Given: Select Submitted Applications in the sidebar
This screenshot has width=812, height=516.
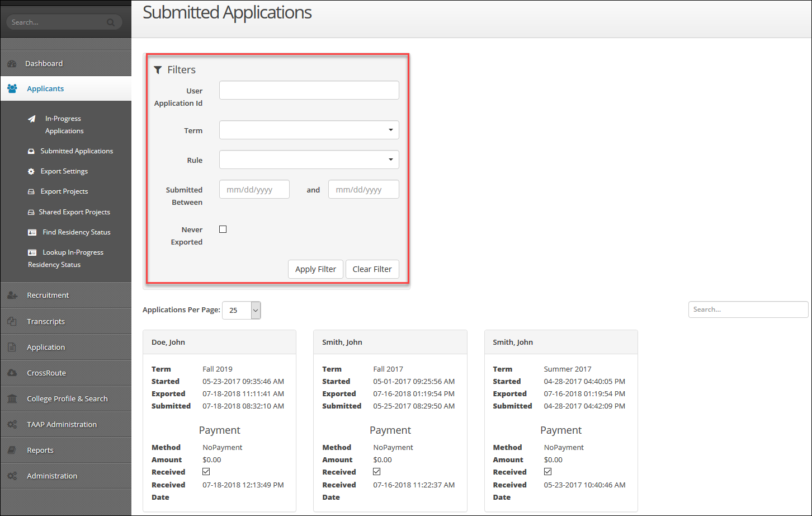Looking at the screenshot, I should click(75, 151).
